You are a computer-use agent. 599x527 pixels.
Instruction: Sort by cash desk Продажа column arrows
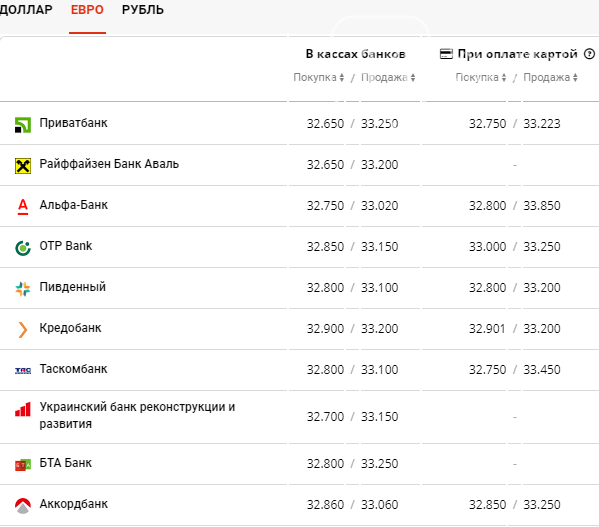tap(413, 78)
